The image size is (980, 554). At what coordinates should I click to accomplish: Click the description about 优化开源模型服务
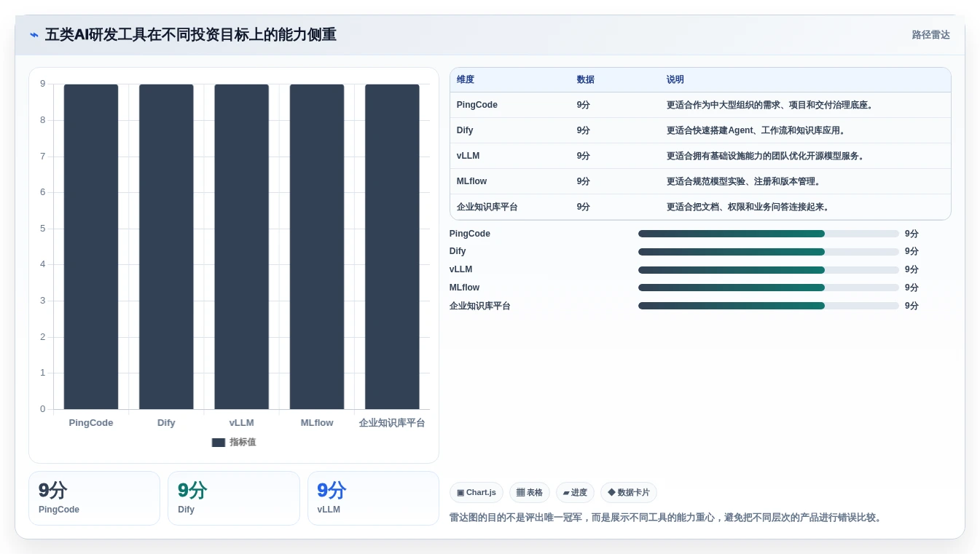[x=766, y=156]
